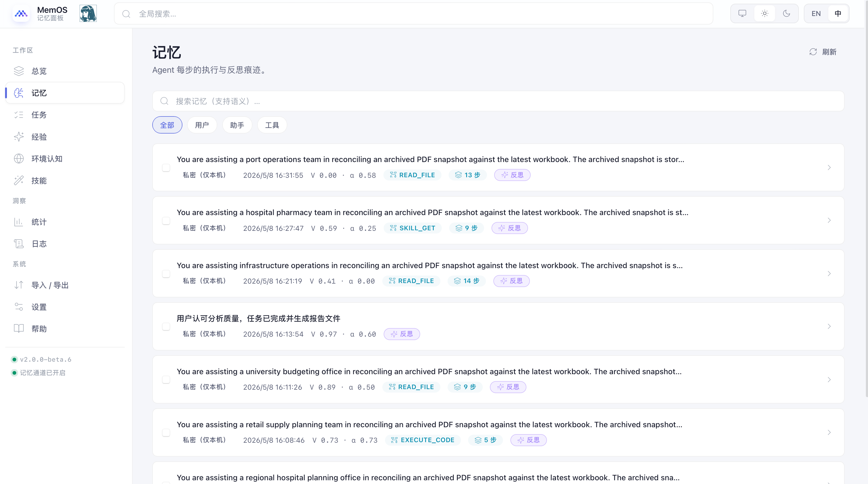This screenshot has width=868, height=484.
Task: Filter memories by 全部 tab
Action: 167,125
